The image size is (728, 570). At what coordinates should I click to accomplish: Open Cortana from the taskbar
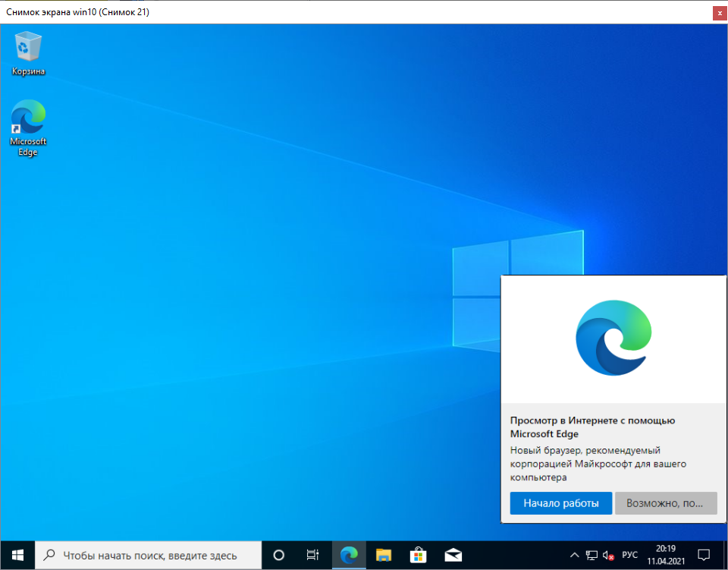click(278, 555)
